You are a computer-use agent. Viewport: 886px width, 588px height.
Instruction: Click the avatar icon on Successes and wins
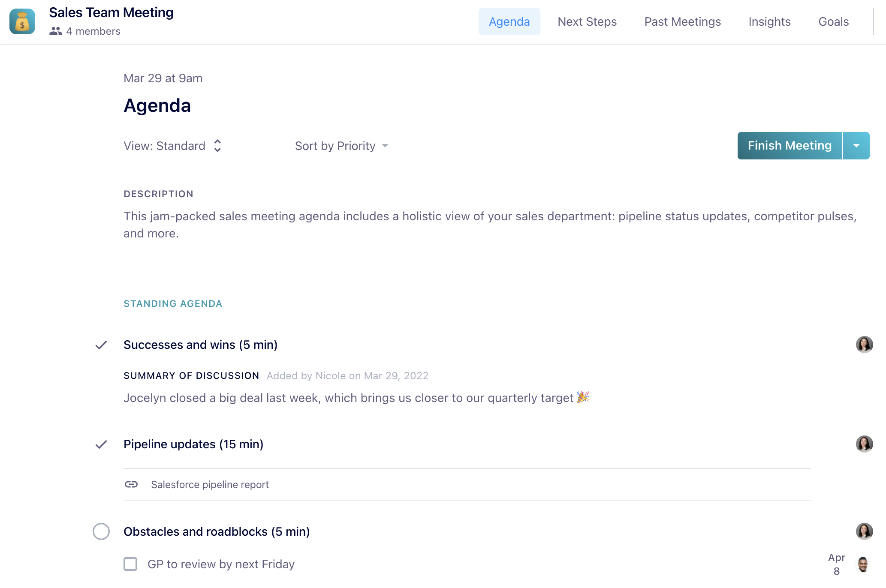click(864, 344)
